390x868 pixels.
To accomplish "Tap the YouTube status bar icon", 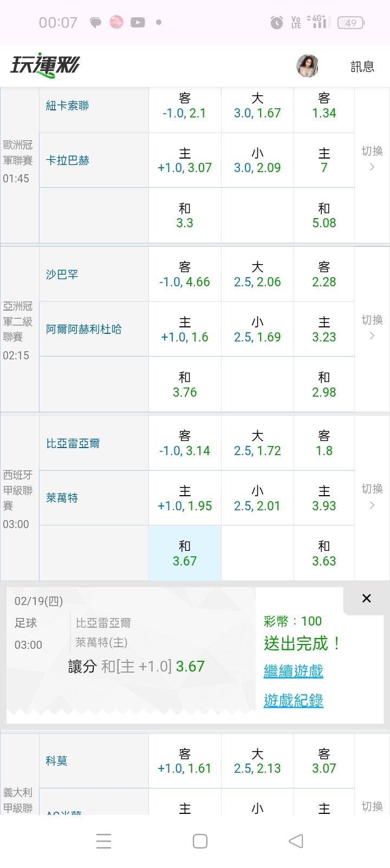I will pyautogui.click(x=138, y=22).
